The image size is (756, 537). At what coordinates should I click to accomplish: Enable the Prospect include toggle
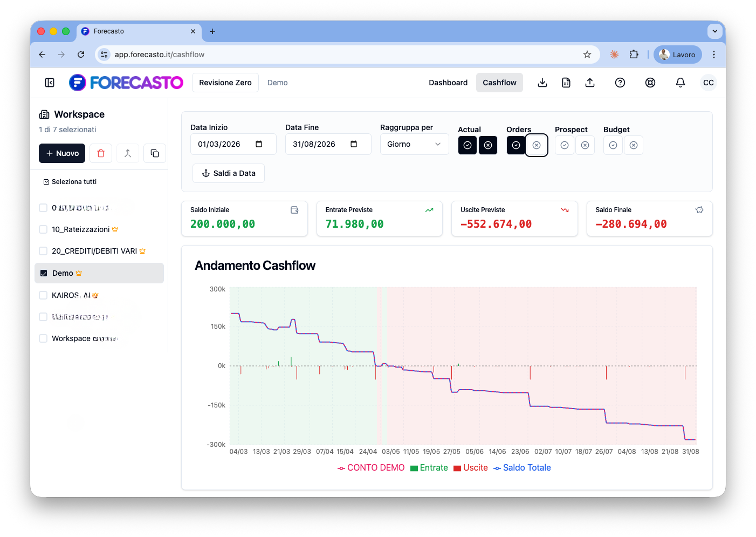pyautogui.click(x=564, y=145)
